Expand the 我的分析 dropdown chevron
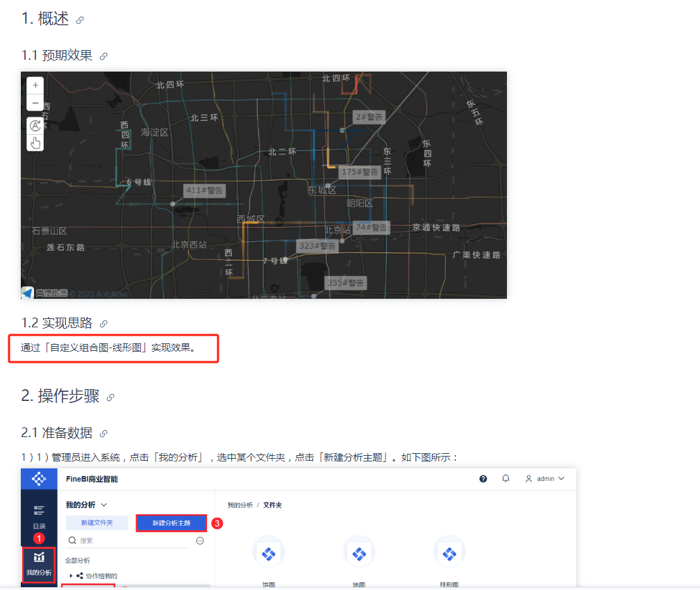The image size is (700, 590). click(x=104, y=505)
